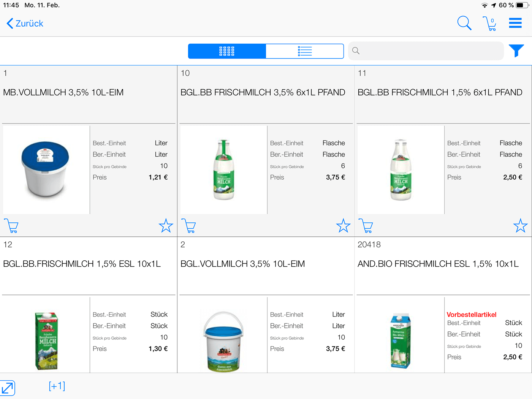The width and height of the screenshot is (532, 399).
Task: Open the hamburger menu
Action: point(515,23)
